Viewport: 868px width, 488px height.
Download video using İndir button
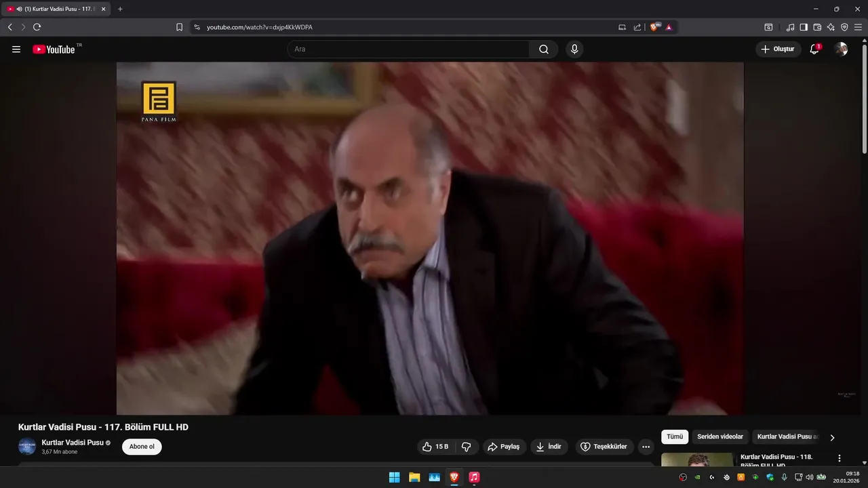(549, 447)
